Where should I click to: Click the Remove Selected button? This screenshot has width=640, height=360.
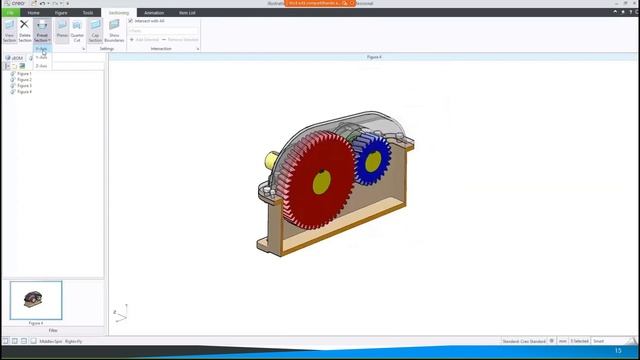(180, 40)
